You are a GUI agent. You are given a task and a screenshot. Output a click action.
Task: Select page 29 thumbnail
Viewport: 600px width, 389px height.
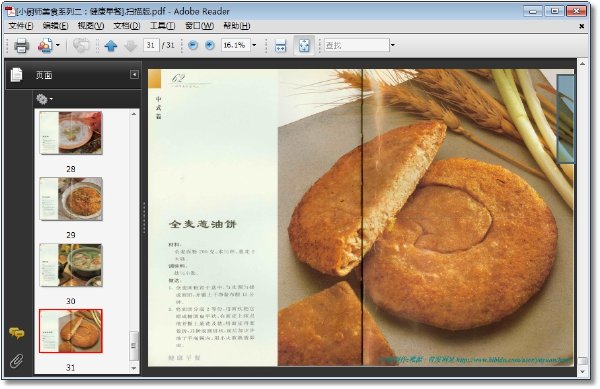pos(71,199)
